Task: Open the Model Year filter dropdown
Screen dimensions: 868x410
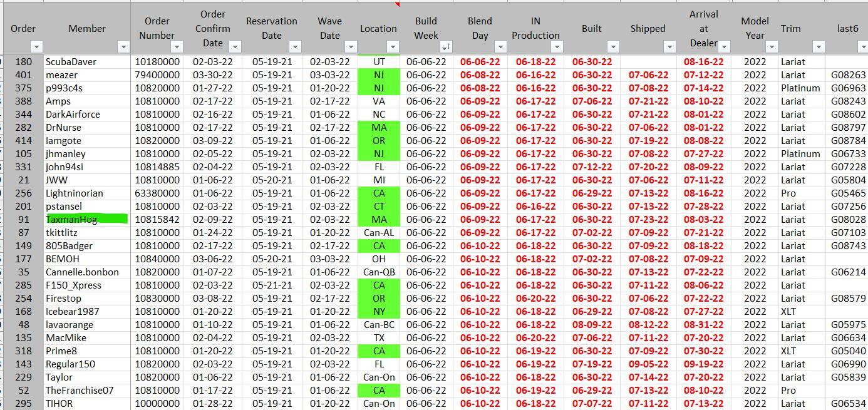Action: point(772,47)
